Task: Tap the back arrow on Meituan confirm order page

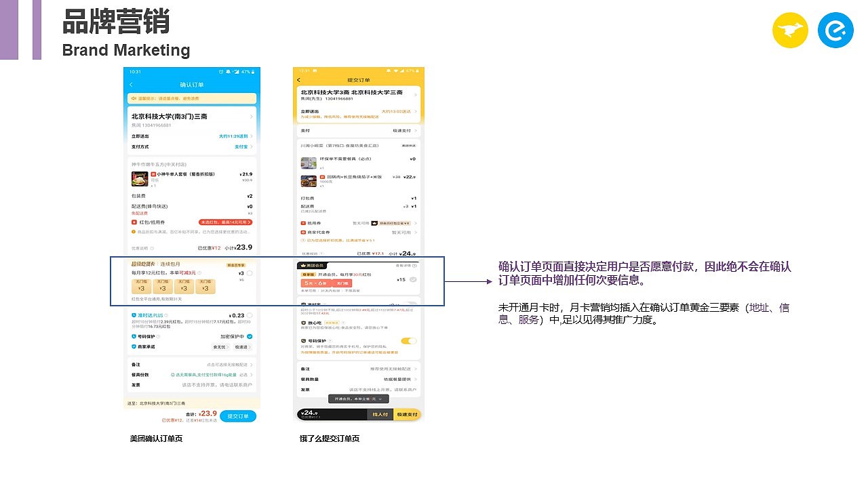Action: click(132, 84)
